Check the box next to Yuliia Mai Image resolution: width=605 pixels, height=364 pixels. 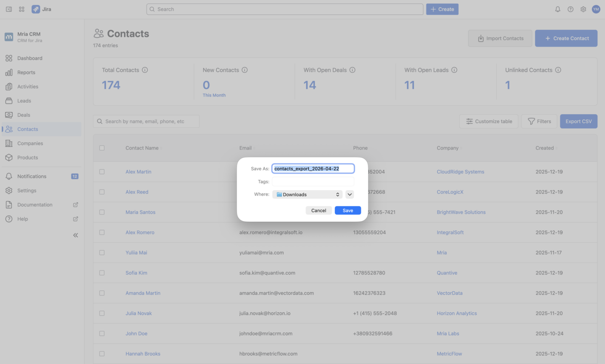point(102,252)
